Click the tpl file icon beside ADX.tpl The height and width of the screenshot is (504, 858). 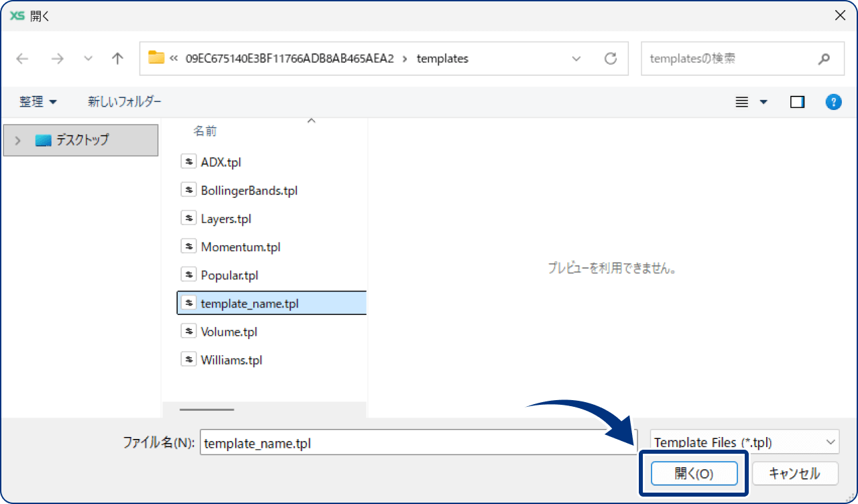[188, 161]
